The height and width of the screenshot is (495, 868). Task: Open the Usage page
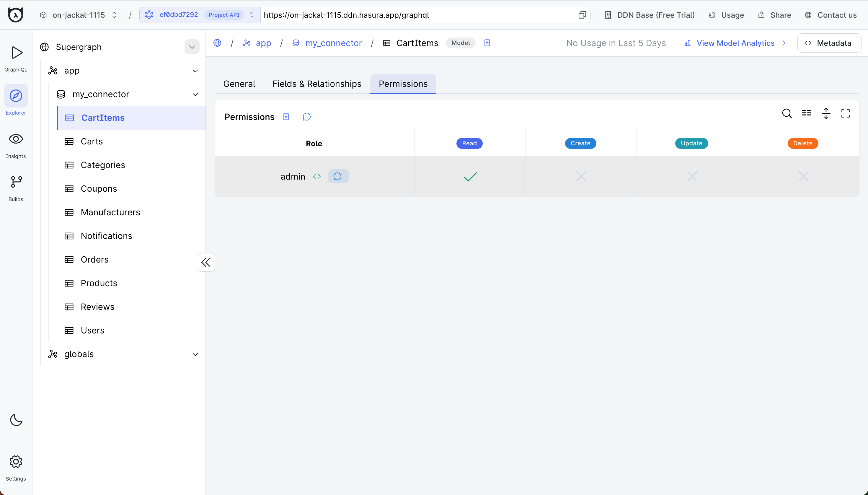(726, 15)
